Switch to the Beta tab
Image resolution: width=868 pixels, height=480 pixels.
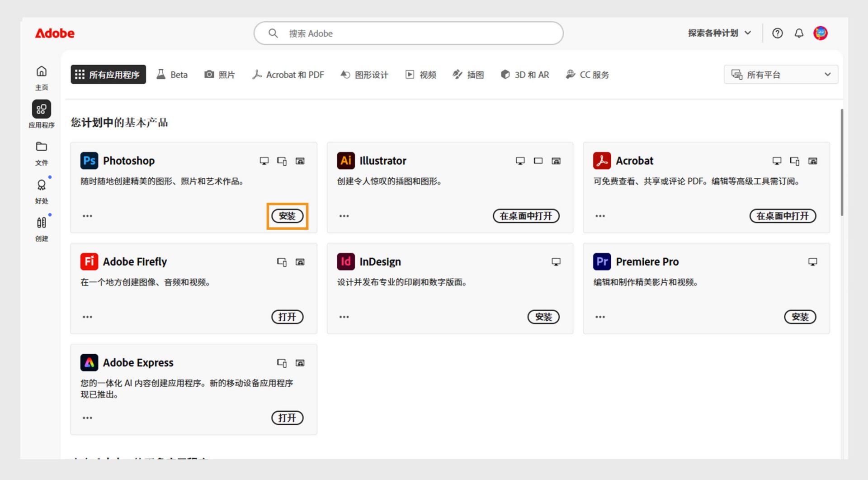tap(172, 75)
